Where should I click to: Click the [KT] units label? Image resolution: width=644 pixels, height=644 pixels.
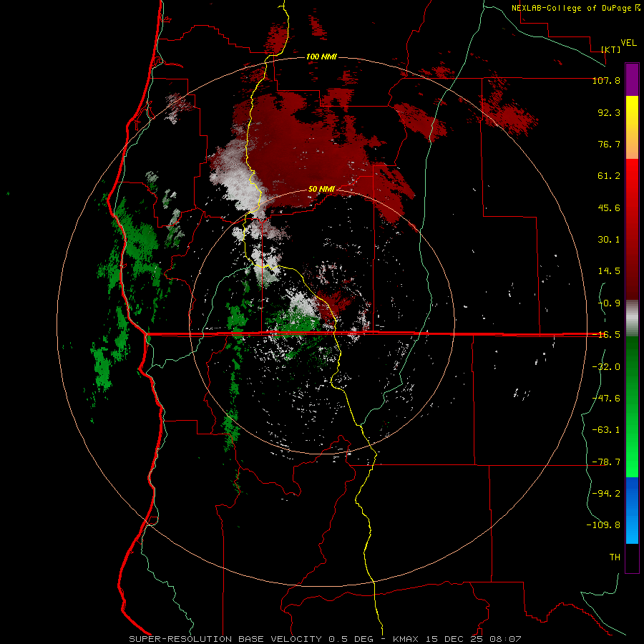(611, 49)
